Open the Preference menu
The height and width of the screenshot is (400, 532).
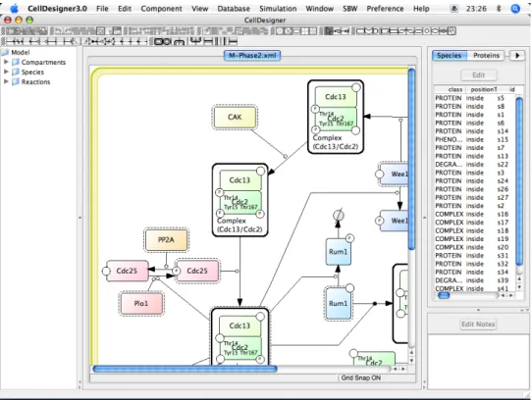385,9
